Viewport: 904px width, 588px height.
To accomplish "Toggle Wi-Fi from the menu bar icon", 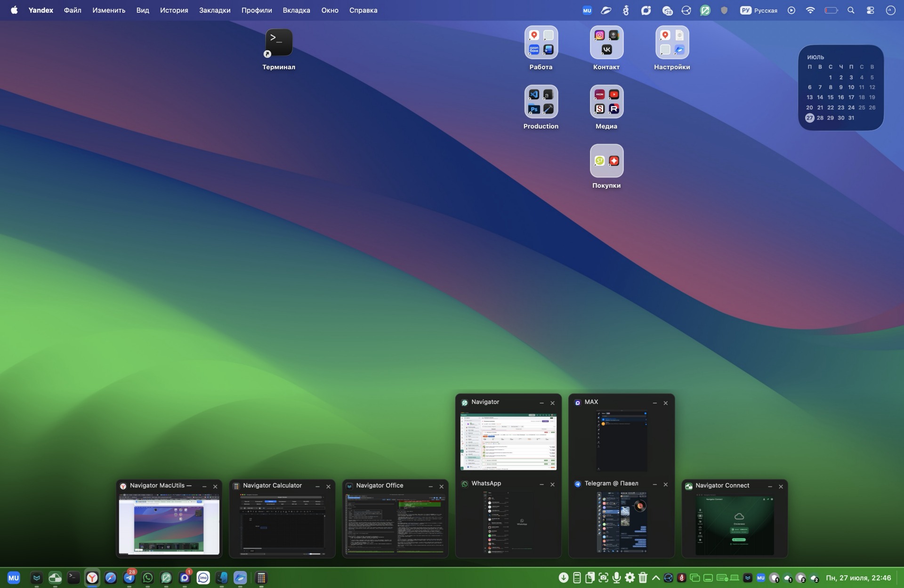I will pos(810,10).
